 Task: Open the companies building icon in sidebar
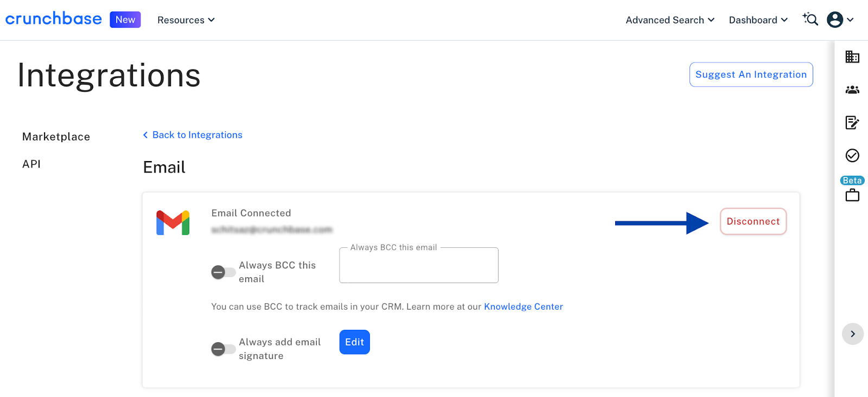click(852, 56)
